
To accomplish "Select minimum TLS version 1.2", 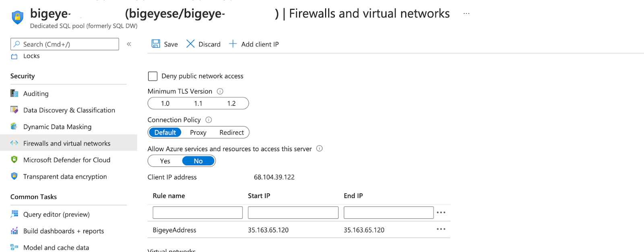I will click(231, 104).
